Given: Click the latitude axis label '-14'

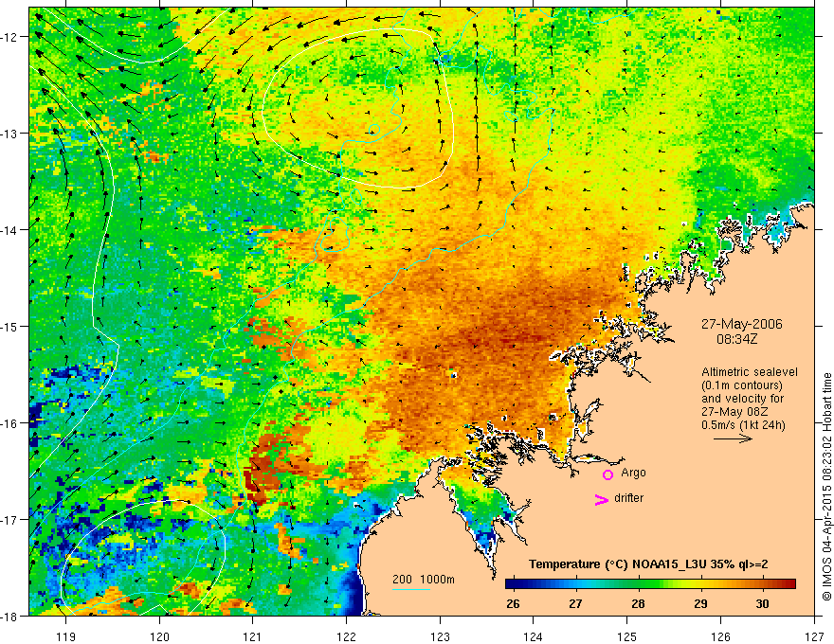Looking at the screenshot, I should pos(9,229).
